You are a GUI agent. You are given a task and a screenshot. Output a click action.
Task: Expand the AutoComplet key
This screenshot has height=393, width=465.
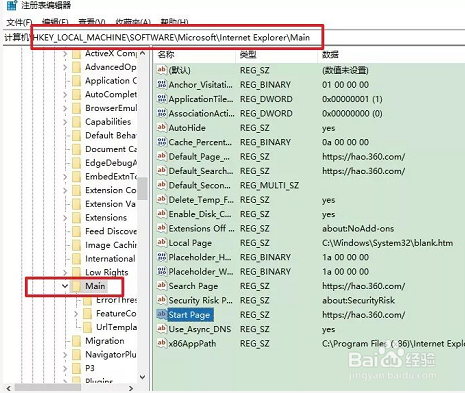tap(65, 94)
